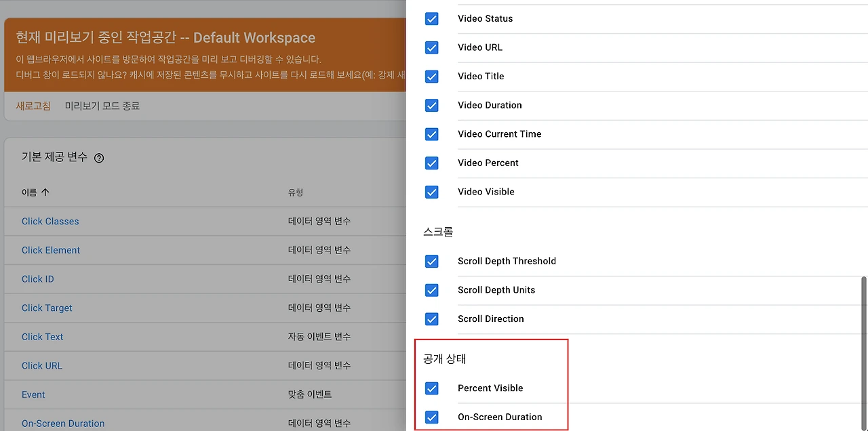Open the Click URL variable

coord(42,365)
